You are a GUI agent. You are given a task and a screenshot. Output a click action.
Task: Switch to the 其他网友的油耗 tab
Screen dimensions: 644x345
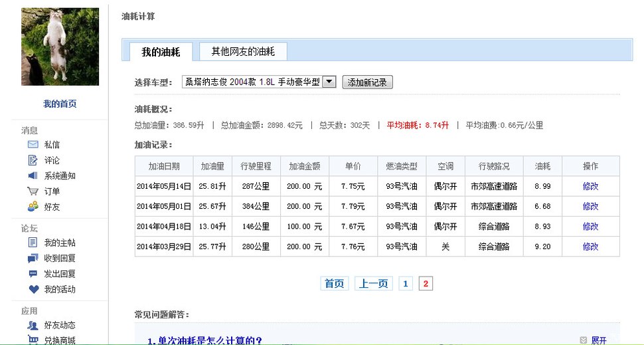tap(243, 51)
